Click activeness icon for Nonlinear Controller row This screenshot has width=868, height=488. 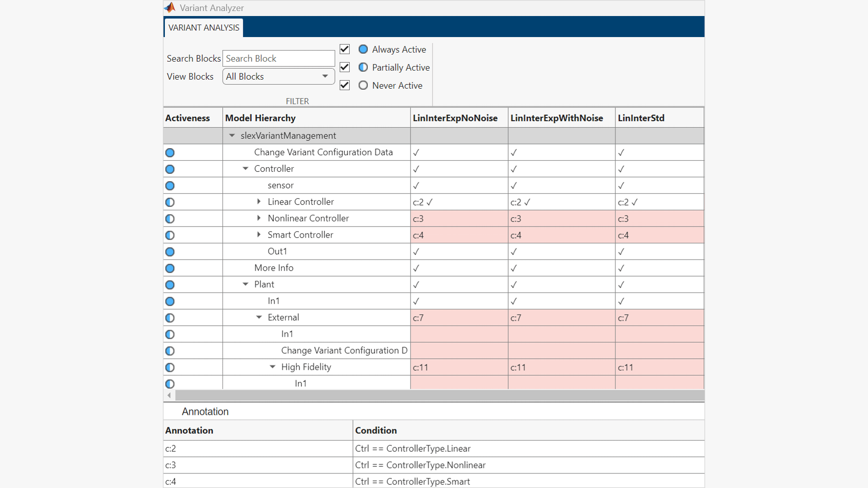[170, 218]
